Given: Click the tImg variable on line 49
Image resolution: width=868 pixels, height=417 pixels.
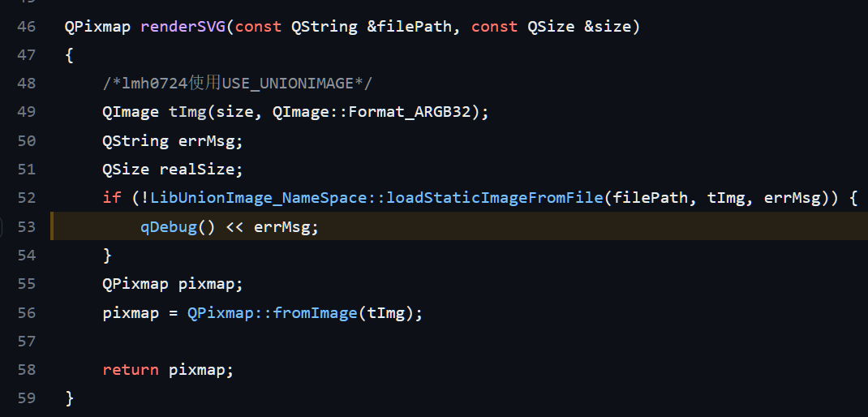Looking at the screenshot, I should click(x=187, y=112).
